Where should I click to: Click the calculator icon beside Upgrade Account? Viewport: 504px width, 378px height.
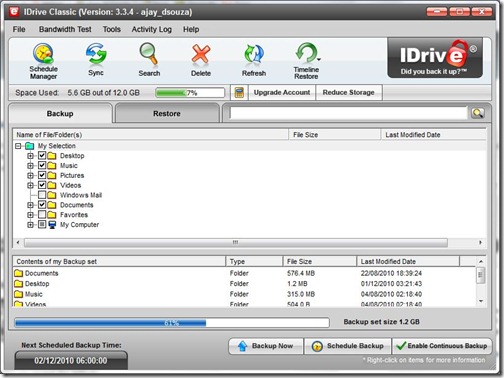[239, 92]
